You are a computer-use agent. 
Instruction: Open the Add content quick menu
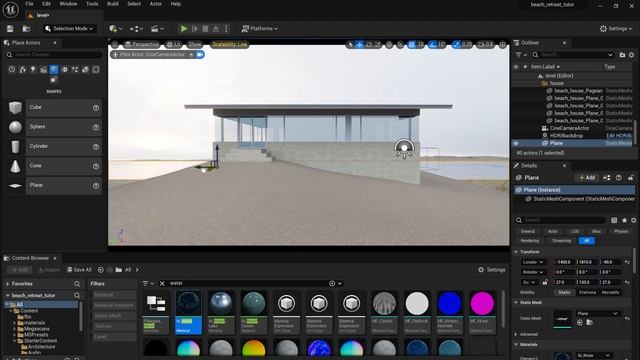[x=116, y=29]
